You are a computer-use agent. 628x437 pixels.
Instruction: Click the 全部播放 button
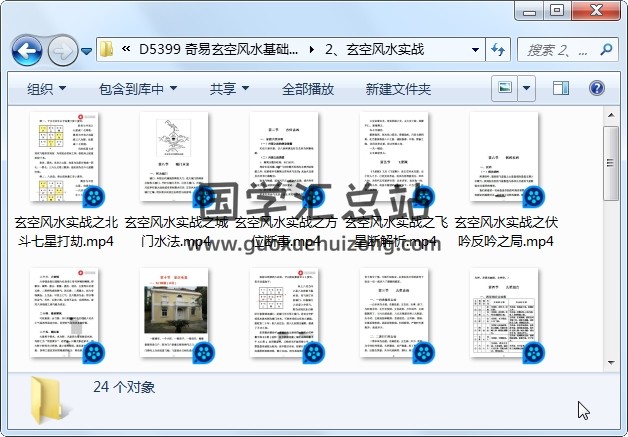308,89
